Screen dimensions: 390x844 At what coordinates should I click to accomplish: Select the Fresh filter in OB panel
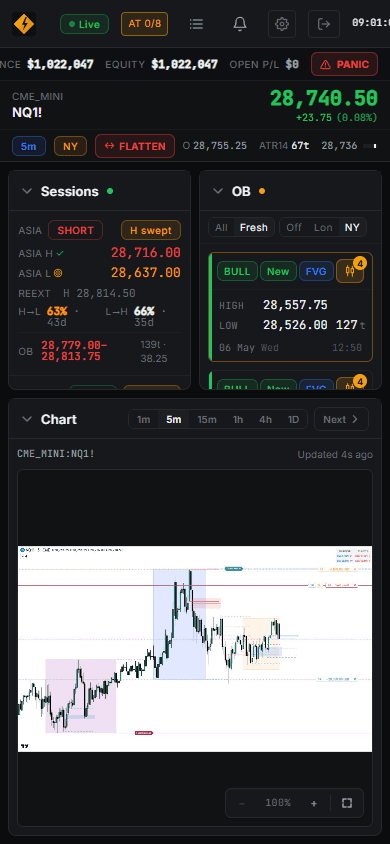point(254,227)
